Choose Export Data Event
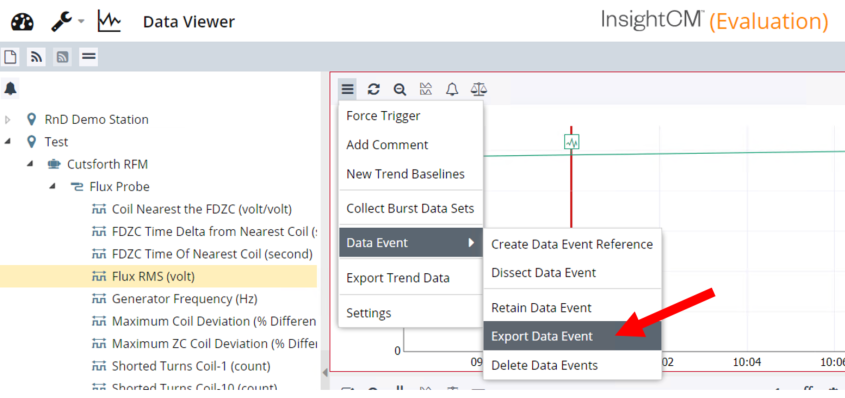845x398 pixels. (x=572, y=336)
